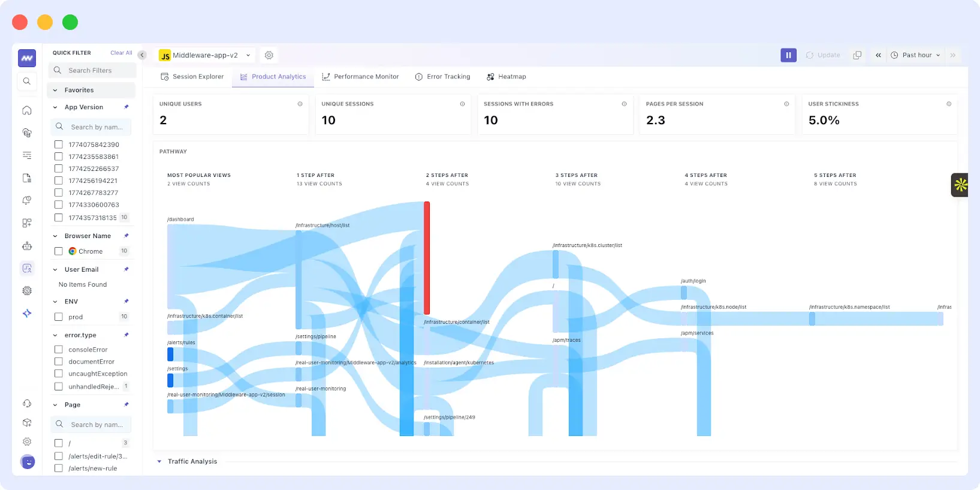Click dark blue /settings node bar
This screenshot has width=980, height=490.
(x=170, y=380)
